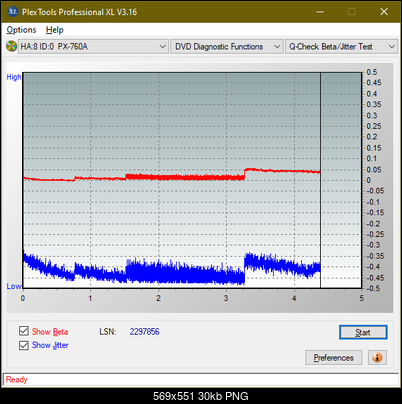The height and width of the screenshot is (404, 402).
Task: Click the PlexTools XL app icon
Action: pos(12,12)
